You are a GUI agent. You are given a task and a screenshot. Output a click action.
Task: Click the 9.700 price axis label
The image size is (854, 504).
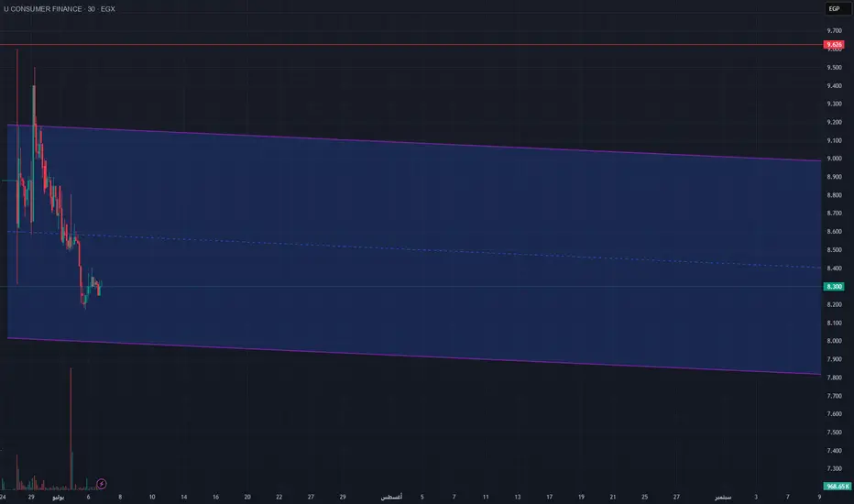click(x=834, y=31)
